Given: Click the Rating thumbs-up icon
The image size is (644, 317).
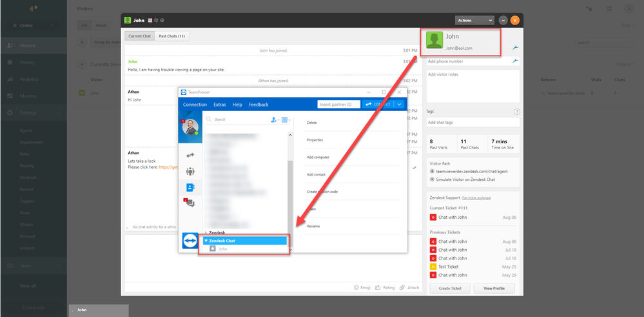Looking at the screenshot, I should tap(378, 288).
